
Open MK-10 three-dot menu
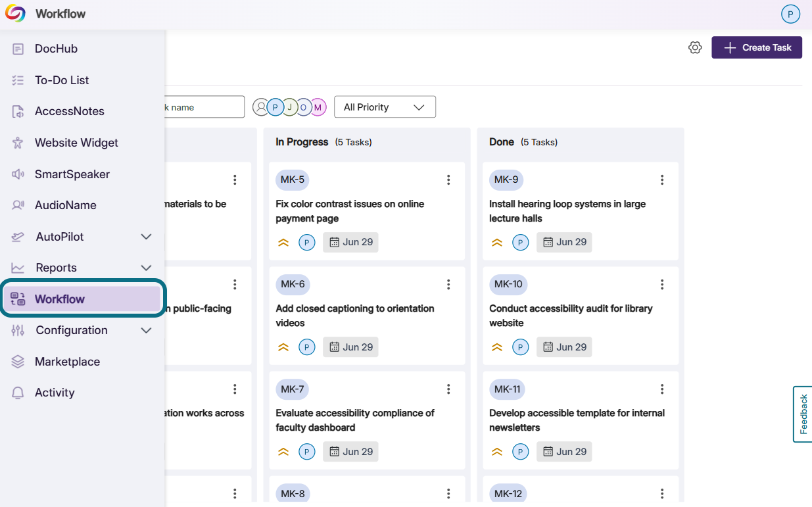tap(662, 284)
